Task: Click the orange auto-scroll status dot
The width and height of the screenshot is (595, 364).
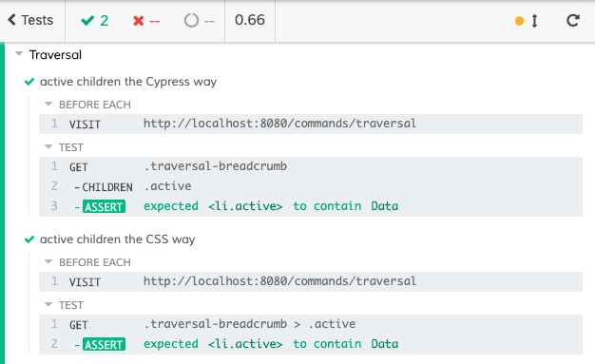Action: pos(520,21)
